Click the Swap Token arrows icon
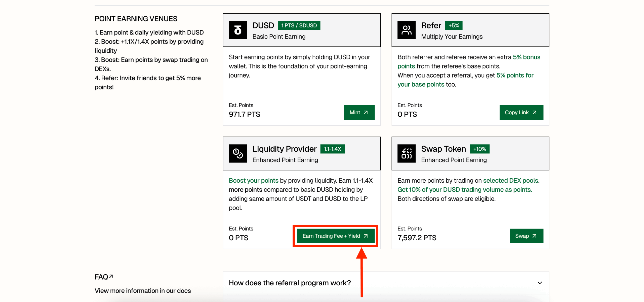This screenshot has height=302, width=644. point(406,153)
